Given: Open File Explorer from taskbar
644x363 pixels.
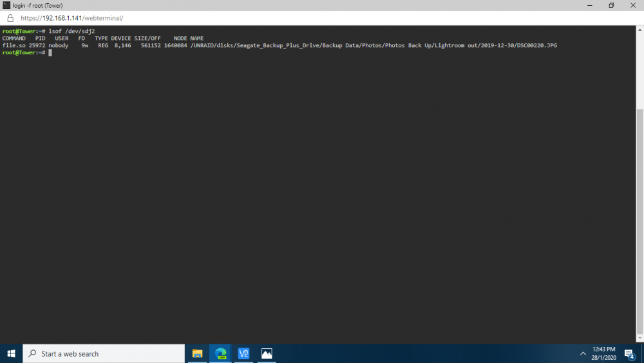Looking at the screenshot, I should tap(198, 353).
